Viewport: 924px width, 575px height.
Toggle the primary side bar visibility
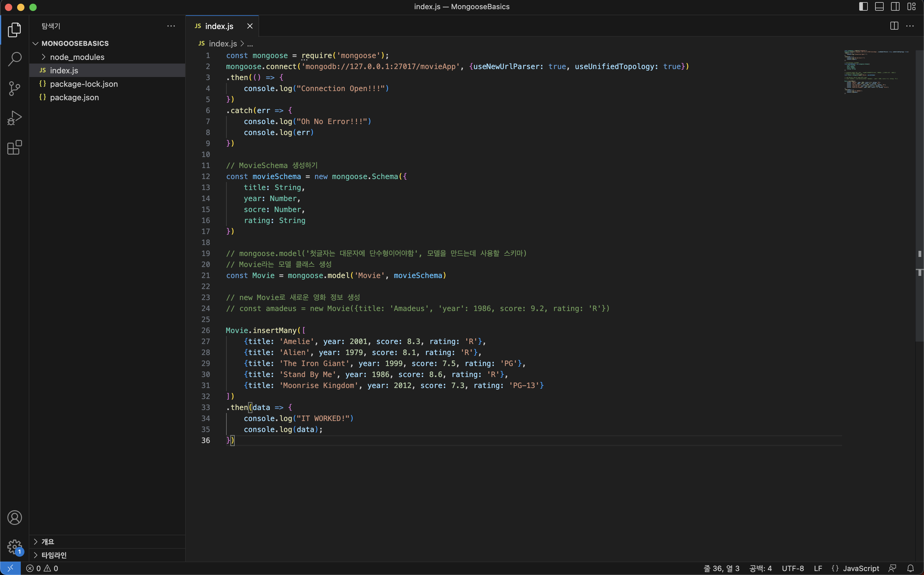pyautogui.click(x=863, y=6)
